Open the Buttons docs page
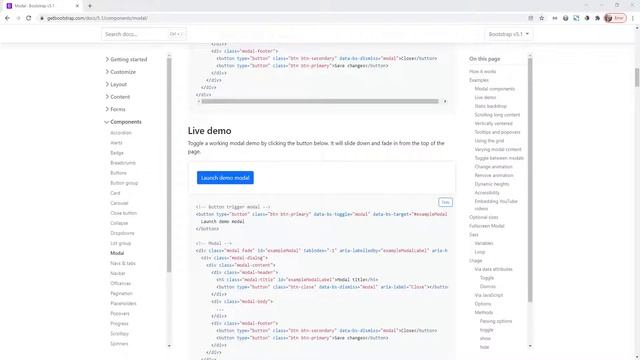 pyautogui.click(x=118, y=173)
